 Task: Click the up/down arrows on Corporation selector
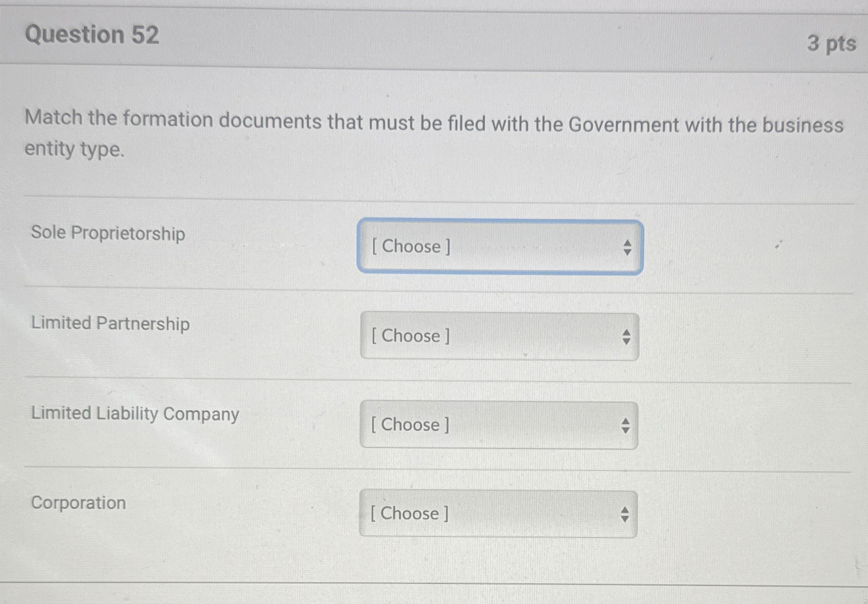[625, 514]
